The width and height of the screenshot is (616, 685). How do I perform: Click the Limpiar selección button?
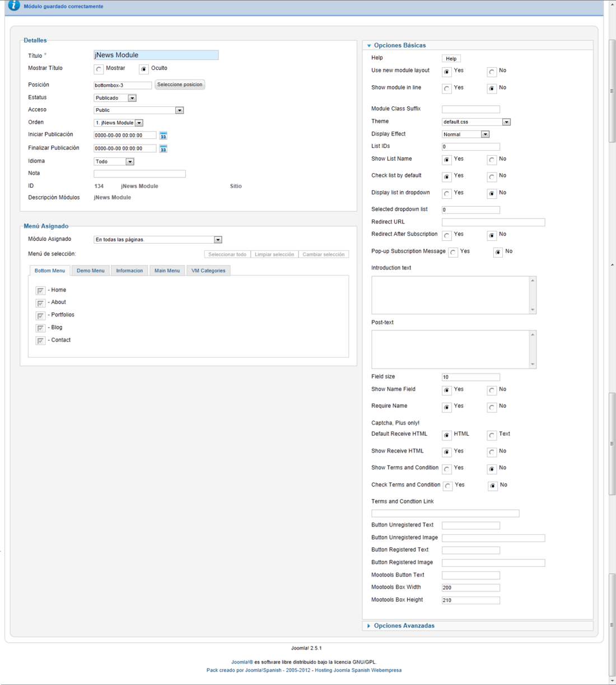point(274,254)
